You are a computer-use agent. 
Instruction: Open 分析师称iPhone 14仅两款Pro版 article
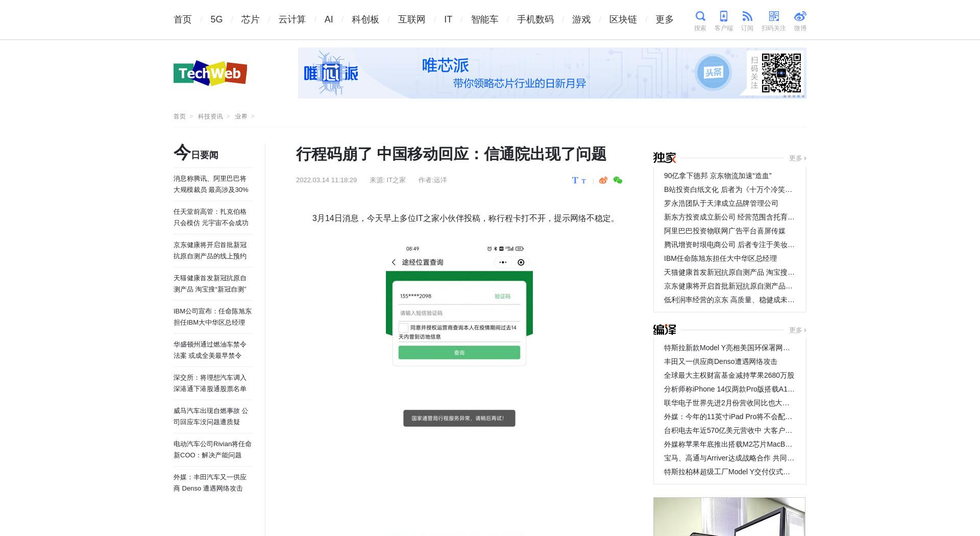[729, 389]
